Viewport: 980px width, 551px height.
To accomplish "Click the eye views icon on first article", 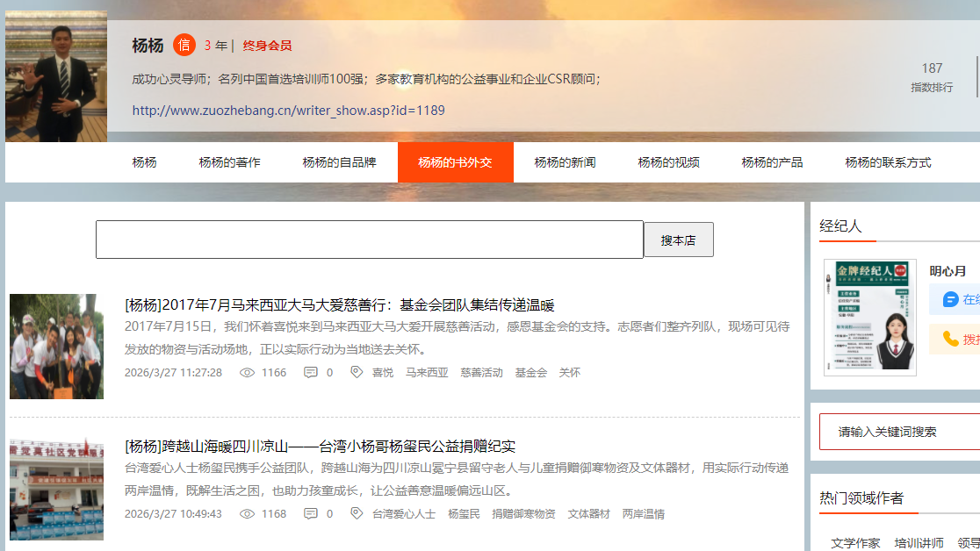I will click(248, 373).
